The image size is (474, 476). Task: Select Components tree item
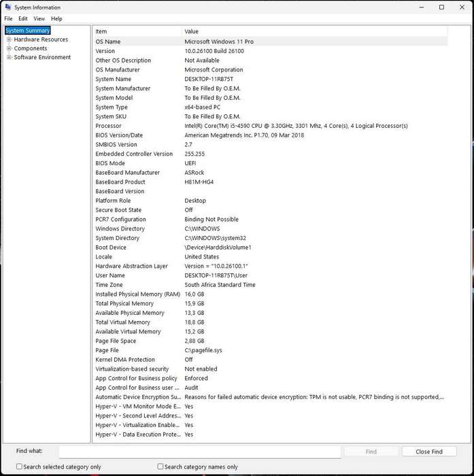(31, 48)
